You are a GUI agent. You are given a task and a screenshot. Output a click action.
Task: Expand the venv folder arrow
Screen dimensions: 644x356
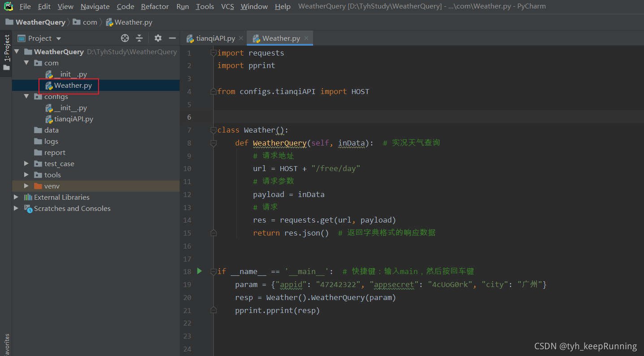tap(26, 186)
